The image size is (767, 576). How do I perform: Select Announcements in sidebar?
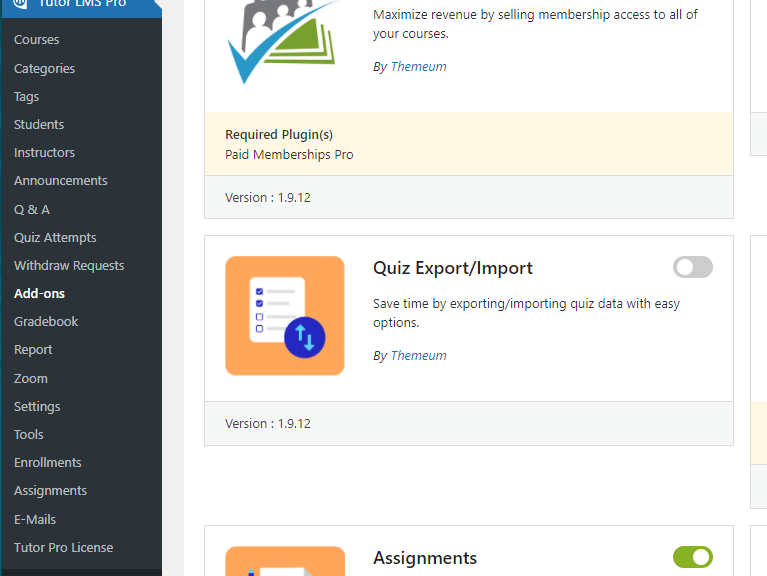pos(61,180)
